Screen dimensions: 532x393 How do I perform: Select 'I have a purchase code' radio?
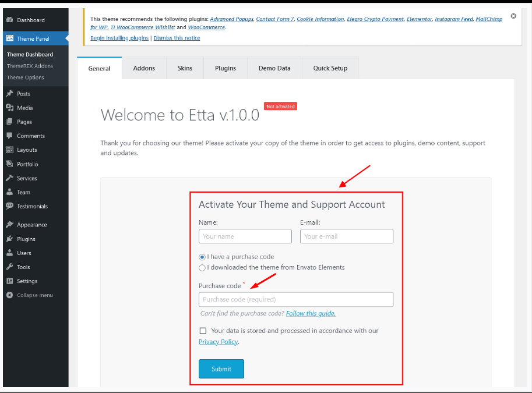point(202,257)
